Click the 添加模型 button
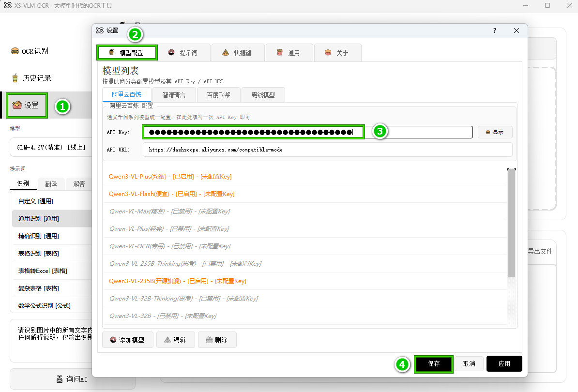Viewport: 578px width, 392px height. click(x=127, y=340)
